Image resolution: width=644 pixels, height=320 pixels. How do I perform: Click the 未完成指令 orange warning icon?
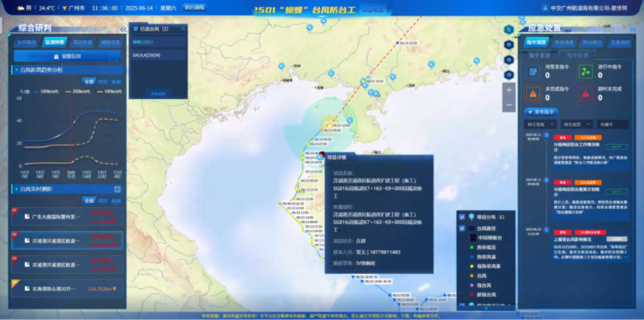[533, 94]
